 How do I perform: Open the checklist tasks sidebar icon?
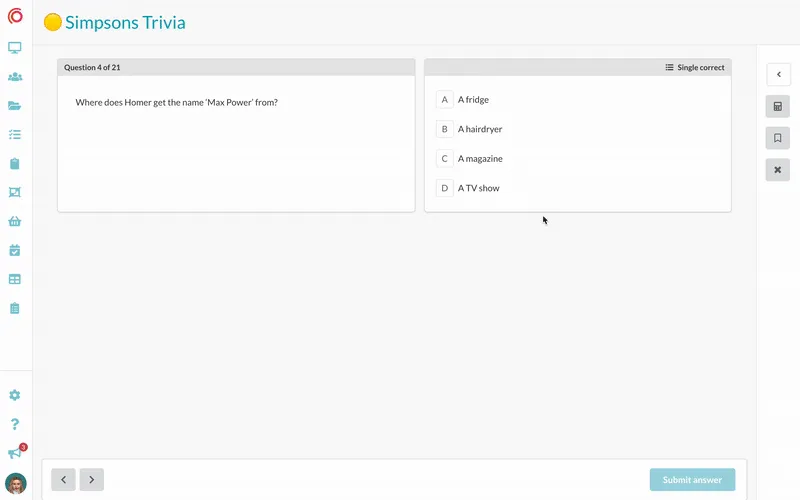(15, 135)
